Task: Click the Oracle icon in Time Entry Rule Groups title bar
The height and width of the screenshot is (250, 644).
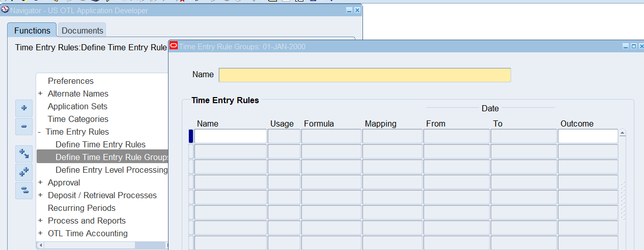Action: coord(174,46)
